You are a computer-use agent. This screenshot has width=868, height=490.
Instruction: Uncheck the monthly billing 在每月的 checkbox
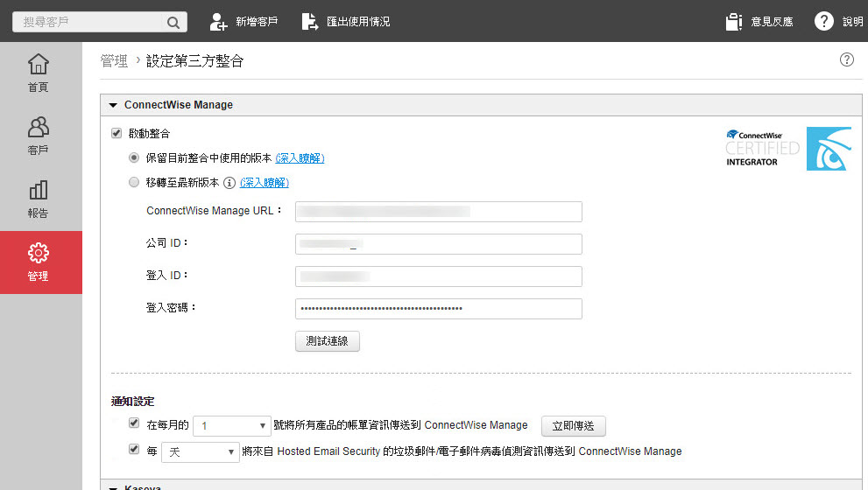[x=134, y=423]
